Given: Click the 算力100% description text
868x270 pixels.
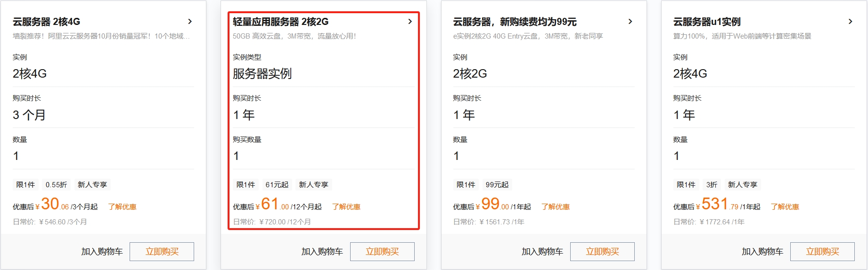Looking at the screenshot, I should tap(742, 36).
